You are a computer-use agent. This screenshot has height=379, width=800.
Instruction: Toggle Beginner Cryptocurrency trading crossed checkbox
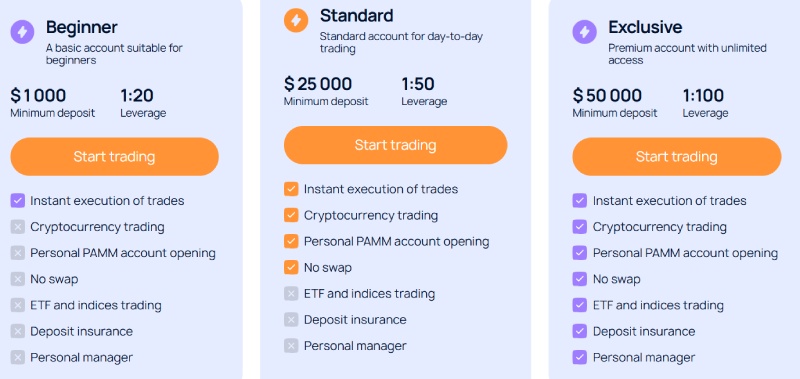18,227
